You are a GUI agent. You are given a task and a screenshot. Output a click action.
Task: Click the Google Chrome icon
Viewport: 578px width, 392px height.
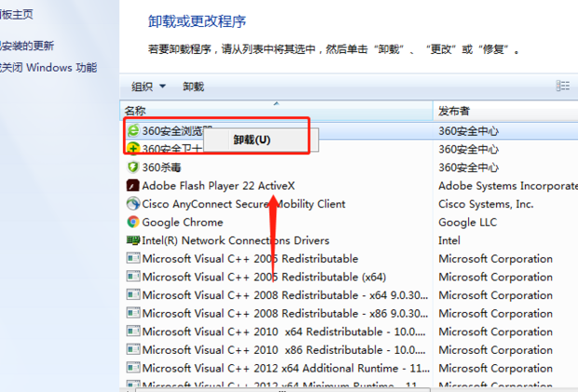133,222
